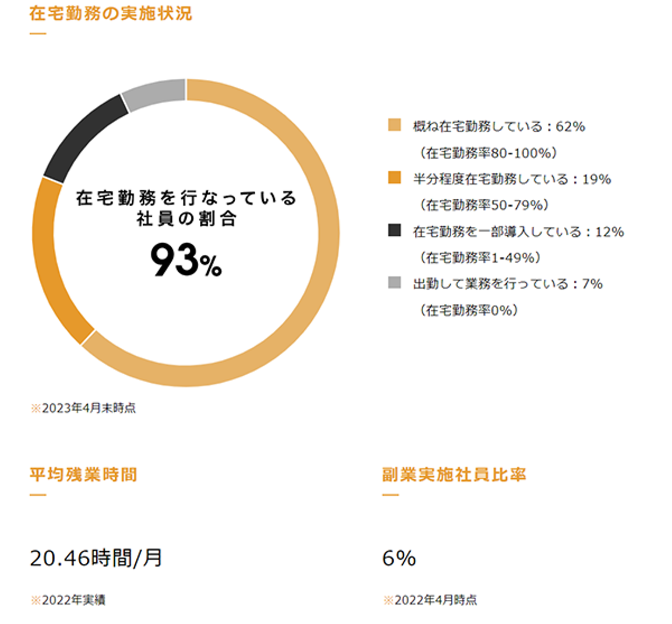Click the dark orange 19% legend swatch

click(x=394, y=178)
